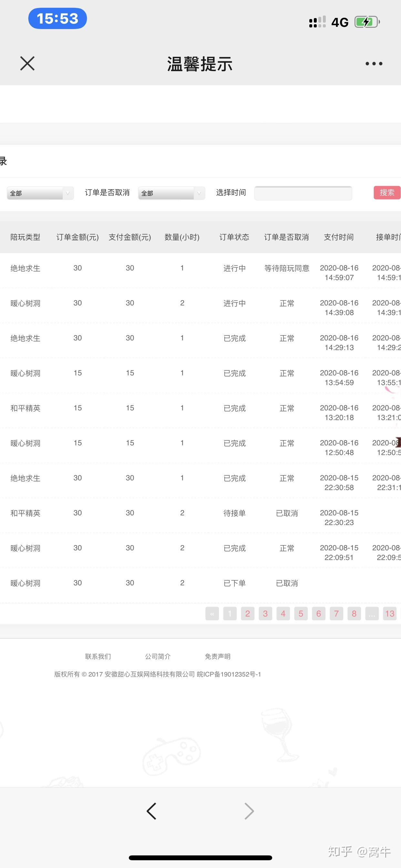Click the 订单金额(元) column header
This screenshot has height=868, width=401.
(x=77, y=237)
